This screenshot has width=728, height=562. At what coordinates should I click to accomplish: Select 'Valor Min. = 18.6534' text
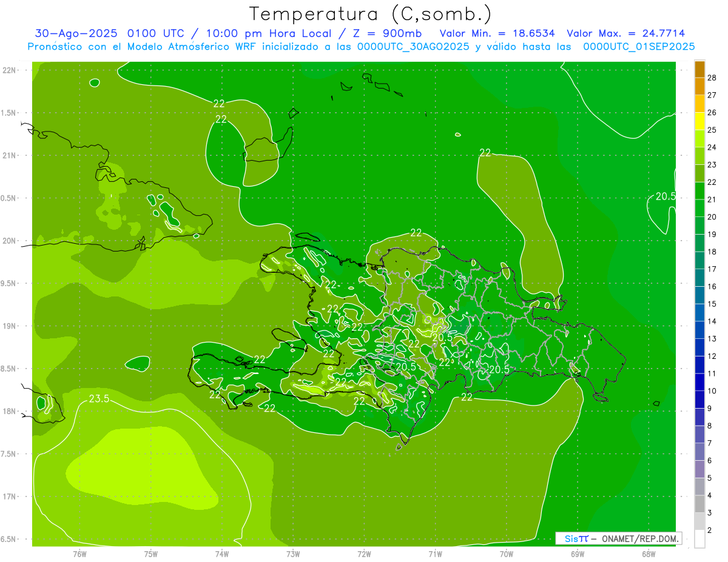point(497,33)
